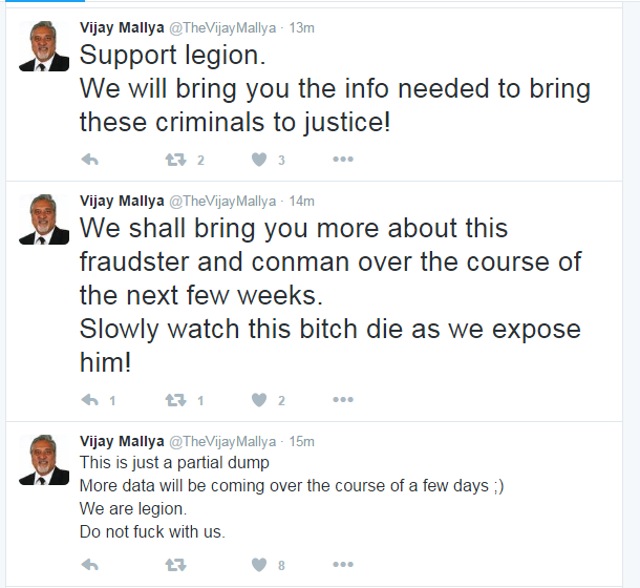Like the 14m tweet with heart icon
The height and width of the screenshot is (588, 640).
coord(259,400)
